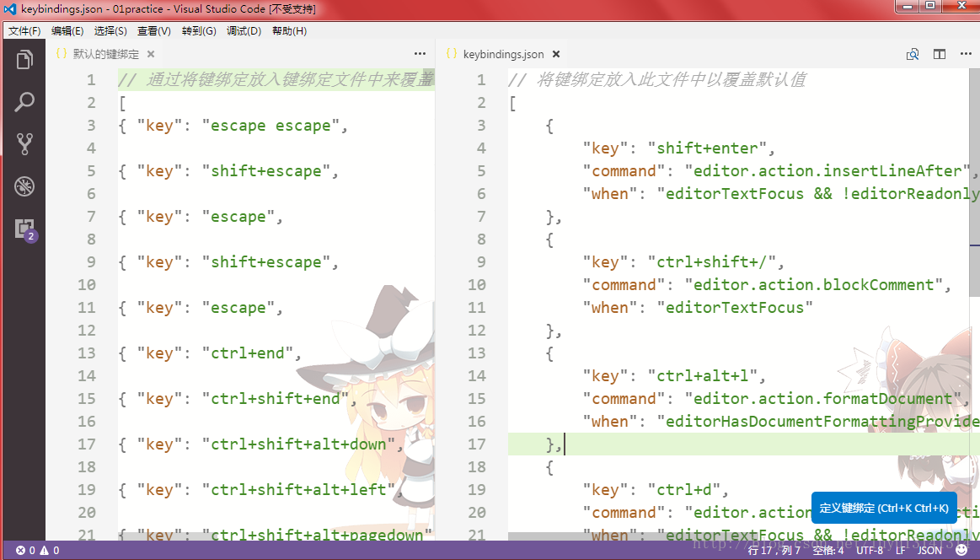This screenshot has width=980, height=560.
Task: Click "ctrl+shift+/" key value
Action: (x=711, y=262)
